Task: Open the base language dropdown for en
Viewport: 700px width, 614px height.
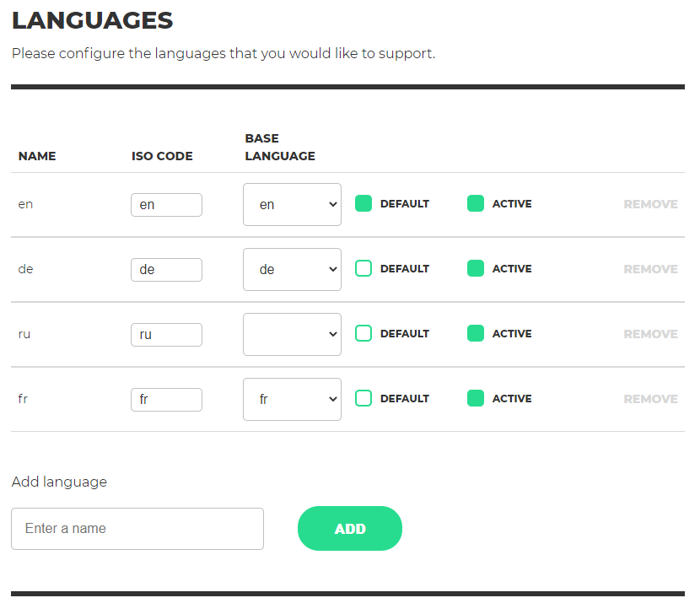Action: [x=292, y=204]
